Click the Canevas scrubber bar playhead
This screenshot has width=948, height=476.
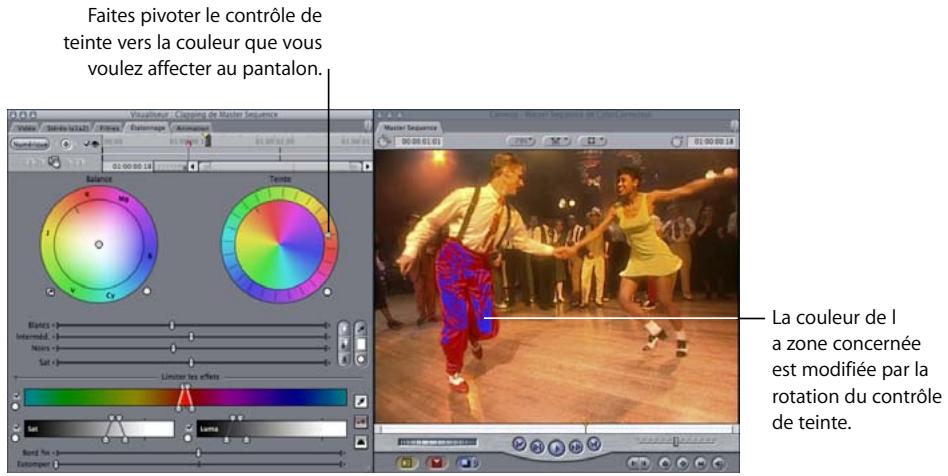point(585,429)
